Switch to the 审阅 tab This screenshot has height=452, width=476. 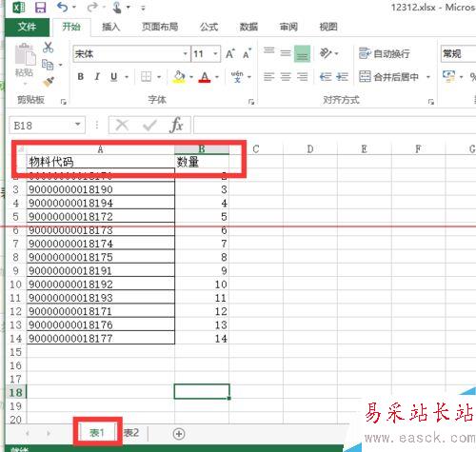(288, 27)
